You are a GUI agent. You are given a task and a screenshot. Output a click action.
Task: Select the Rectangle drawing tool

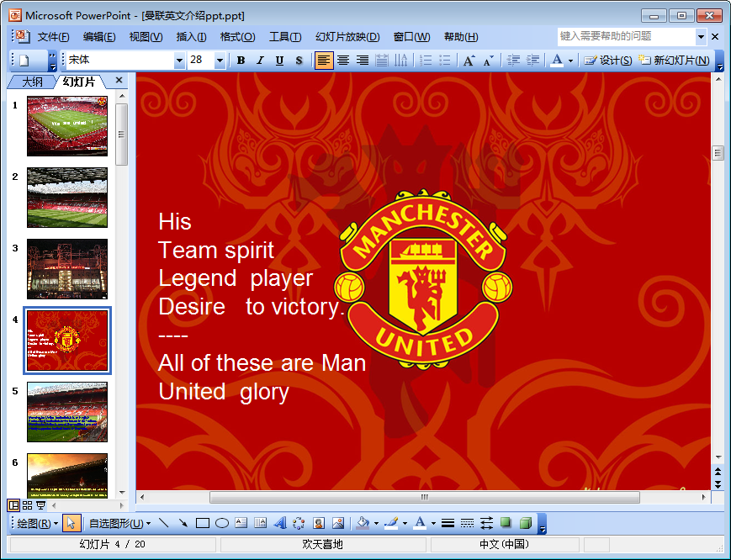(203, 523)
